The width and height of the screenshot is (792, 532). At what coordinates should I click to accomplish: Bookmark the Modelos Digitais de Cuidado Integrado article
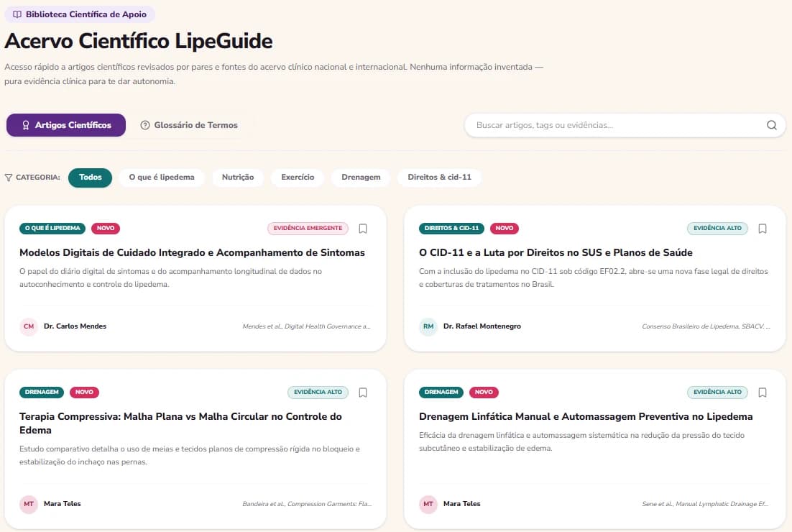(x=363, y=229)
